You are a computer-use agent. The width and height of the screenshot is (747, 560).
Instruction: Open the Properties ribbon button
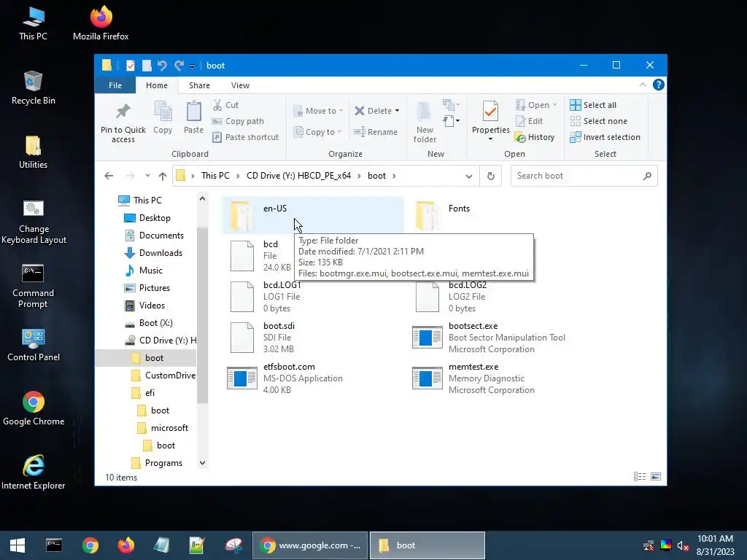pos(491,121)
